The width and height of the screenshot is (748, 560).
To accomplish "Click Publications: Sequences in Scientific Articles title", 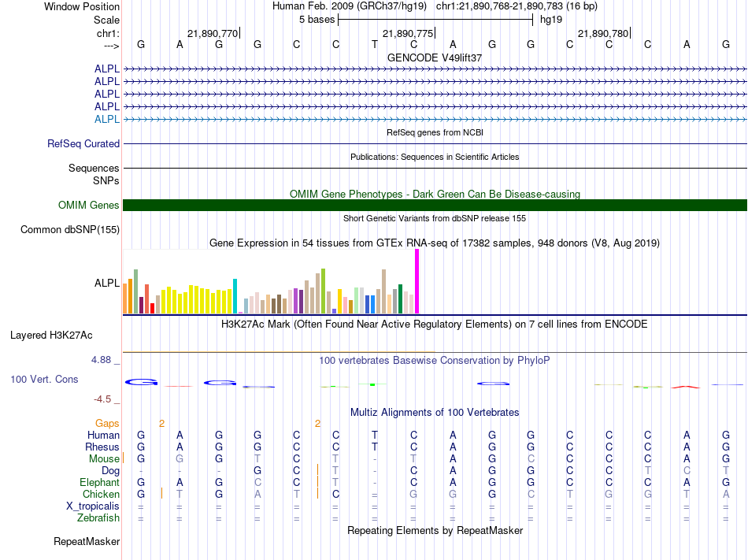I will (435, 157).
